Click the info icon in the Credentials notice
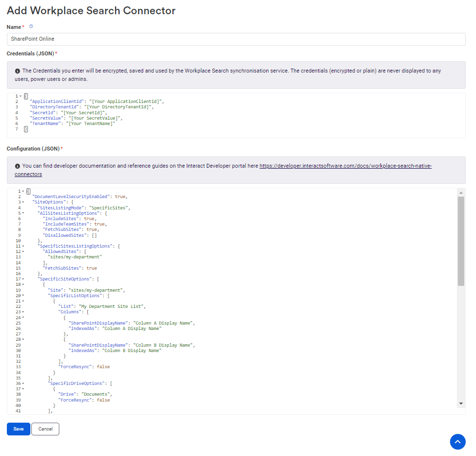This screenshot has width=476, height=456. tap(17, 71)
